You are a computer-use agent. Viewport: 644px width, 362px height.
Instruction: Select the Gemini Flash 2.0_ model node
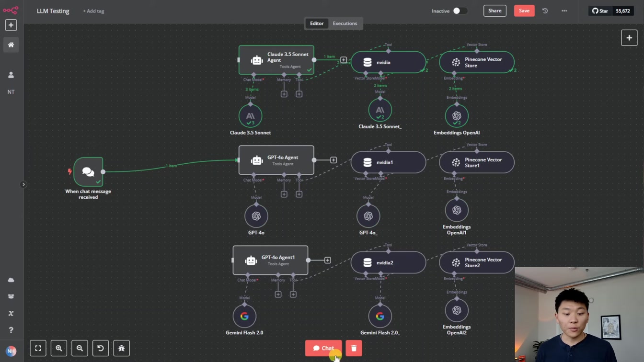(380, 316)
